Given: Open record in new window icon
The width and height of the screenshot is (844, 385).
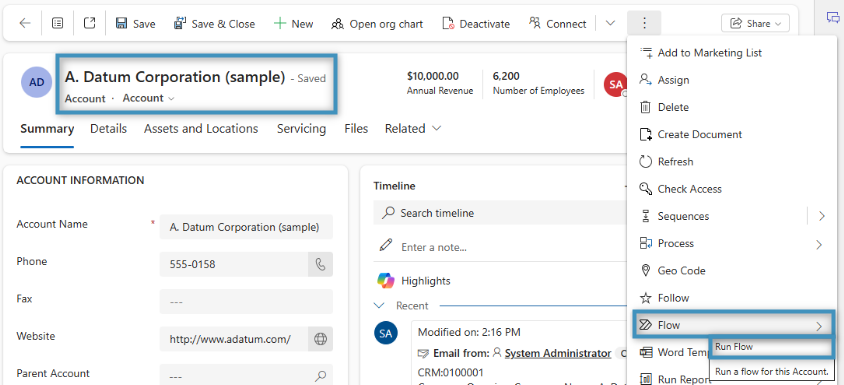Looking at the screenshot, I should click(x=89, y=24).
